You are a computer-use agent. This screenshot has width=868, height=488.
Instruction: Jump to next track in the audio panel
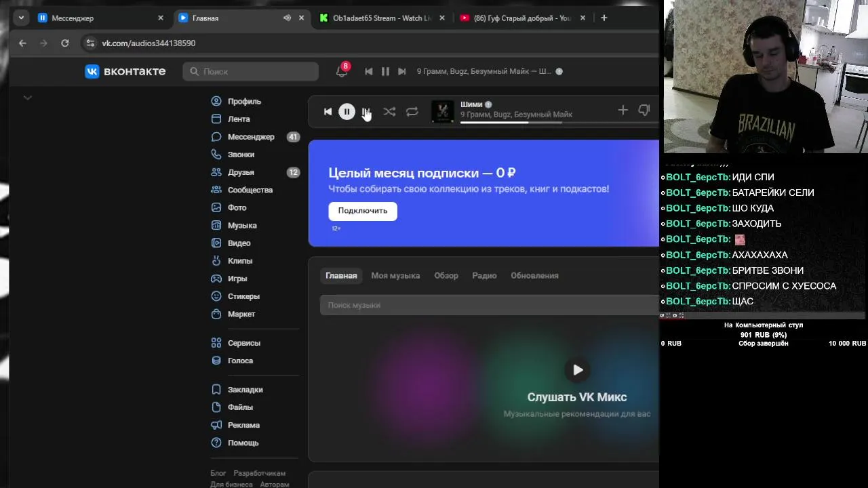(x=366, y=112)
